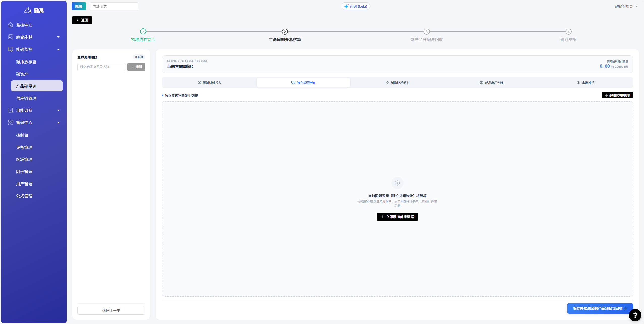Image resolution: width=644 pixels, height=324 pixels.
Task: Click 添加核算数据项 button
Action: pyautogui.click(x=617, y=95)
